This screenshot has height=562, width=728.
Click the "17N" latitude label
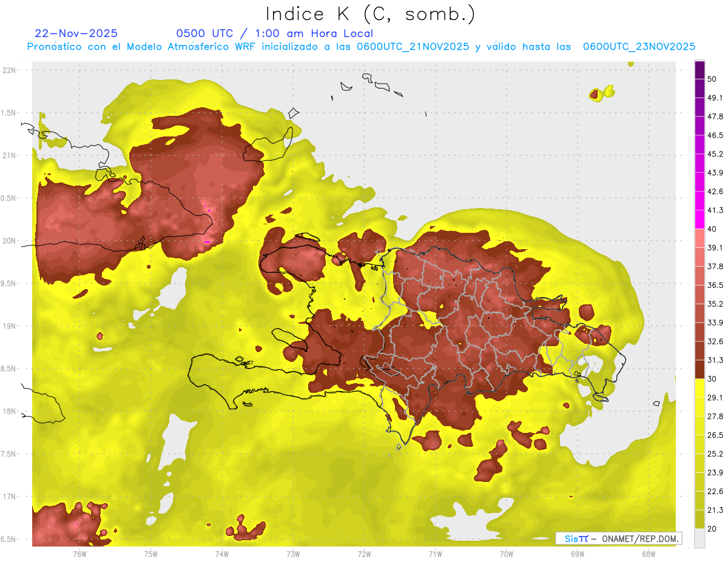[x=10, y=497]
